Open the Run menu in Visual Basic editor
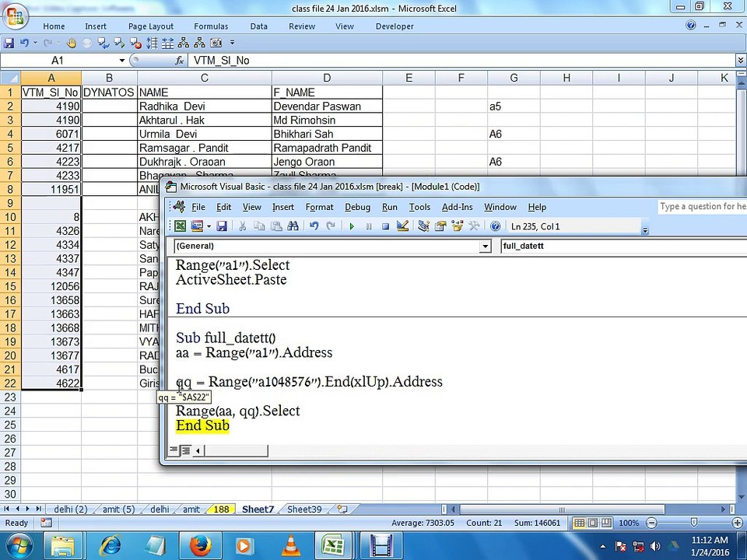Viewport: 747px width, 560px height. pos(390,207)
